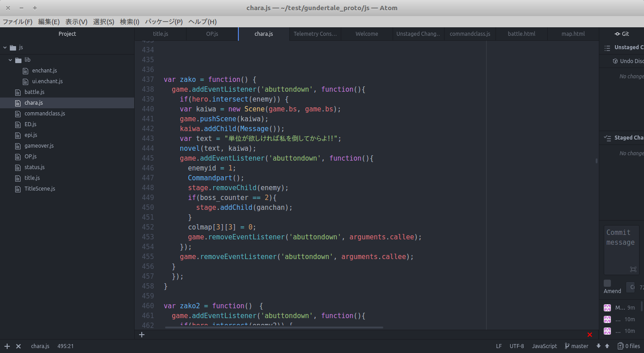
Task: Click the Staged Changes checklist icon
Action: (607, 138)
